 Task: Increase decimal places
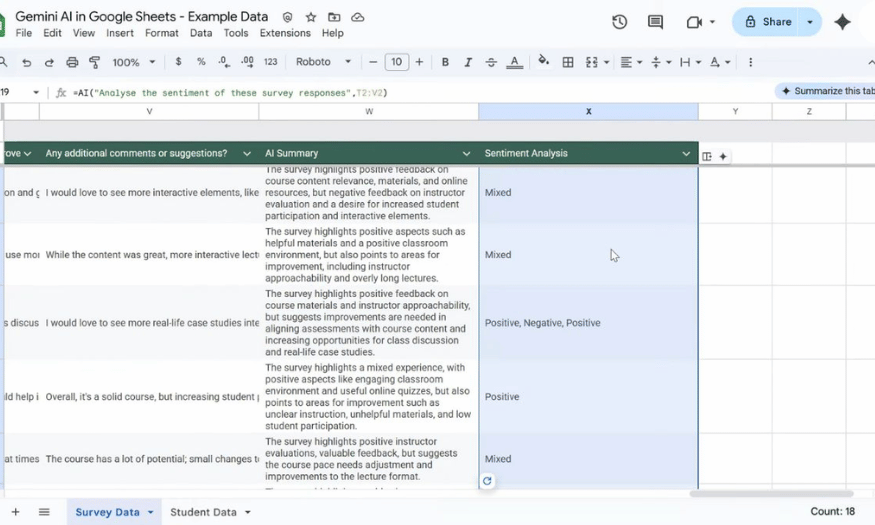click(247, 62)
